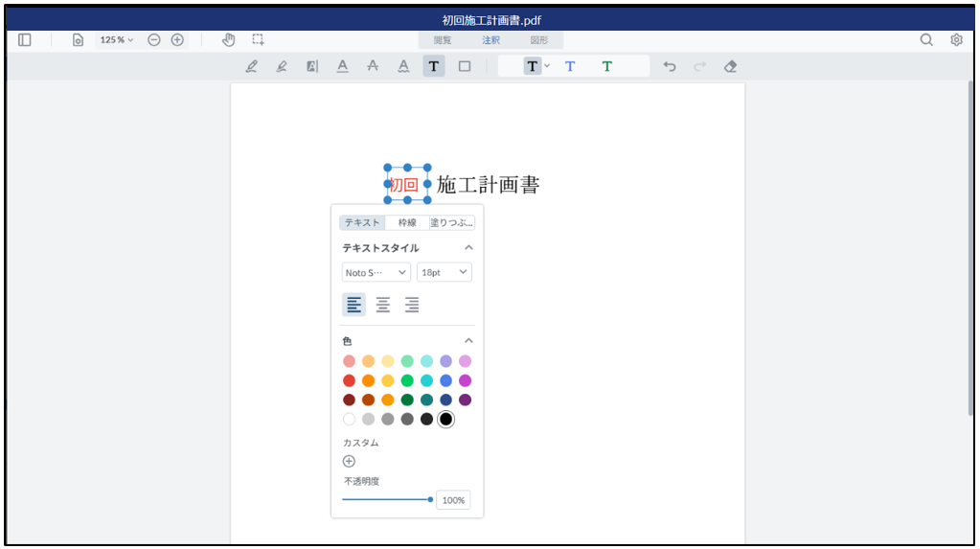This screenshot has width=980, height=549.
Task: Select the freehand pen tool
Action: coord(251,66)
